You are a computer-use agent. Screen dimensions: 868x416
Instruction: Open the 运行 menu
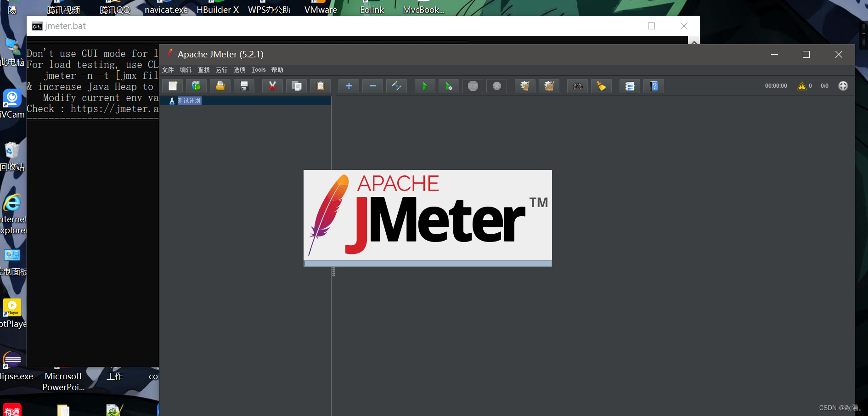tap(222, 70)
